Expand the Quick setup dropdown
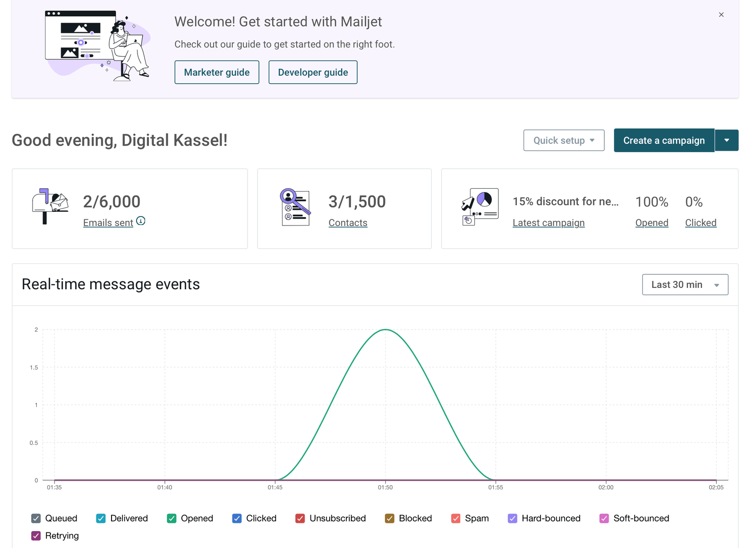Viewport: 756px width, 548px height. point(564,140)
